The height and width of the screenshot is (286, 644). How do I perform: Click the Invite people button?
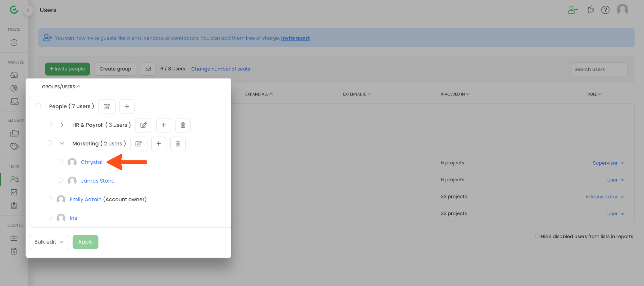click(x=67, y=69)
